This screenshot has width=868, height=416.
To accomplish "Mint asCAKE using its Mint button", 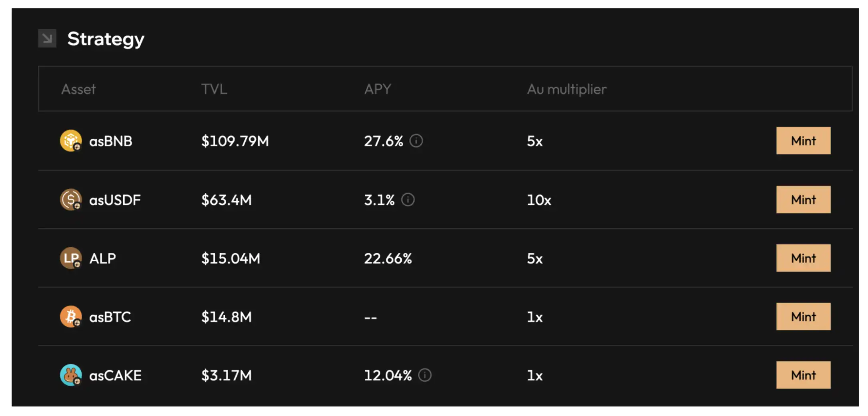I will click(x=803, y=375).
